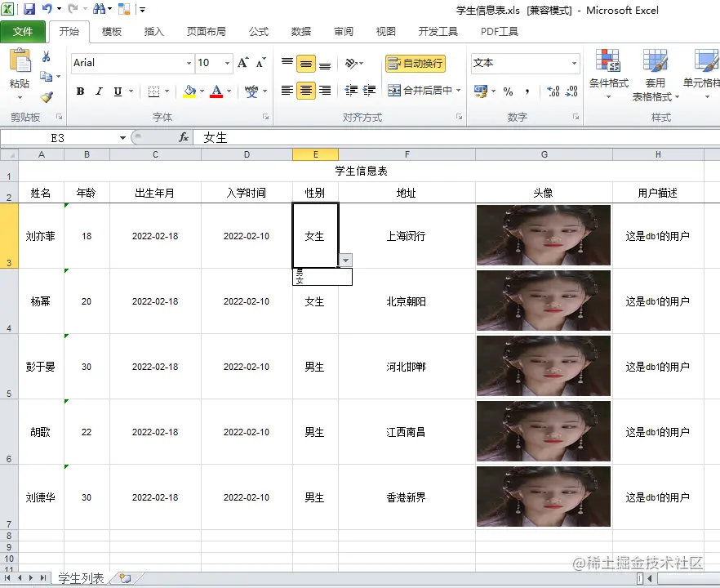This screenshot has height=588, width=720.
Task: Open the quick access toolbar customize arrow
Action: (x=142, y=9)
